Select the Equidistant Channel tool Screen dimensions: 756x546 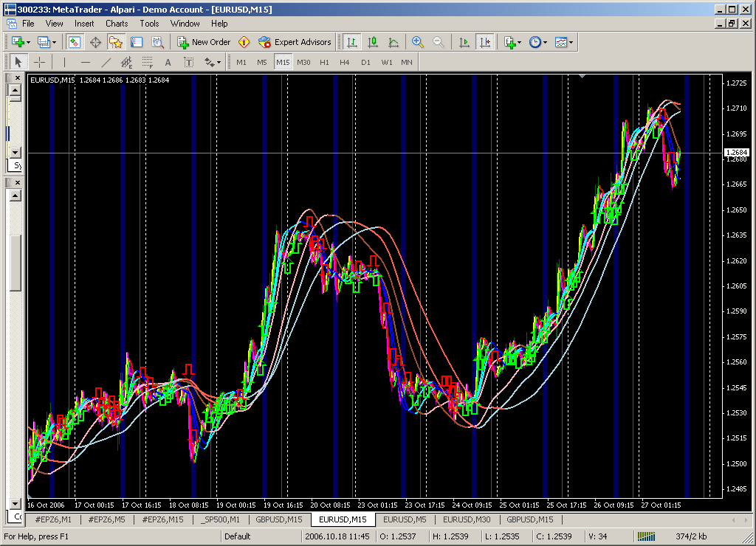tap(126, 62)
